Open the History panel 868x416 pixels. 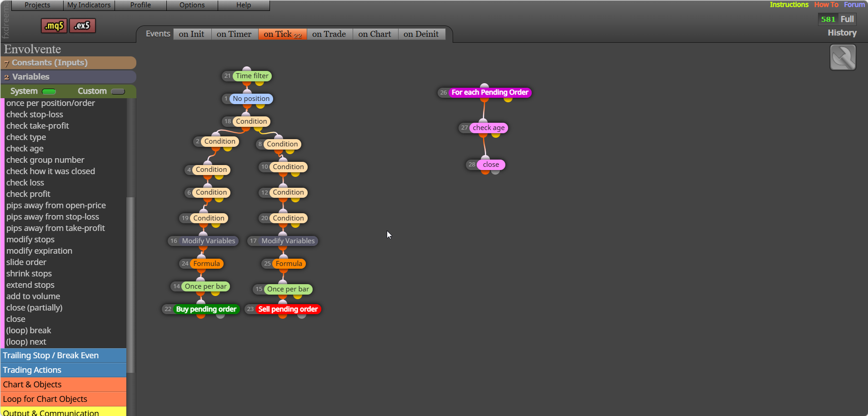(x=842, y=33)
